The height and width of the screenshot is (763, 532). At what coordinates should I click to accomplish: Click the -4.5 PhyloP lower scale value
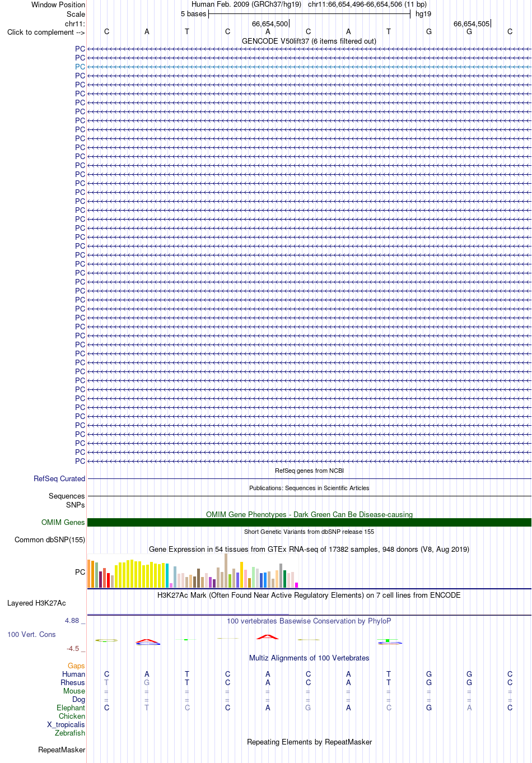tap(73, 648)
